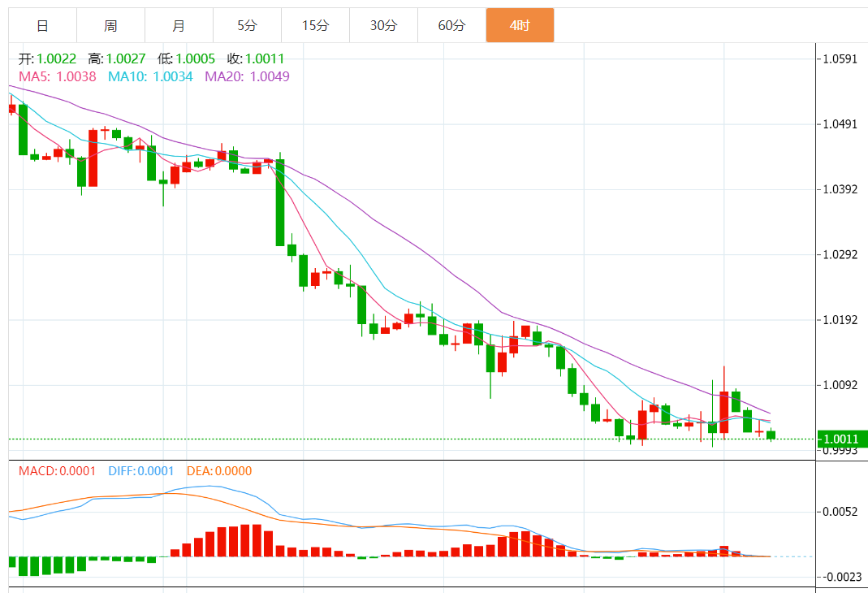Click the 高:1.0027 high price value
This screenshot has width=868, height=593.
(116, 58)
